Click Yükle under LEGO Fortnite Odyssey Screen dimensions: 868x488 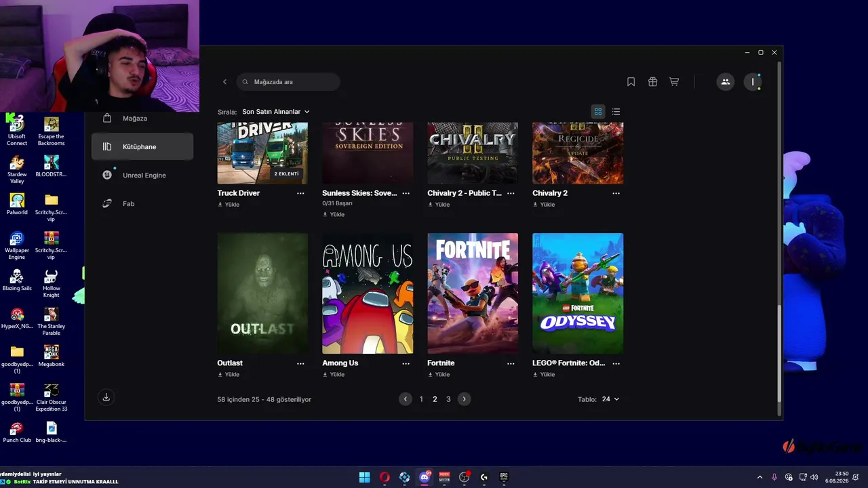[544, 375]
